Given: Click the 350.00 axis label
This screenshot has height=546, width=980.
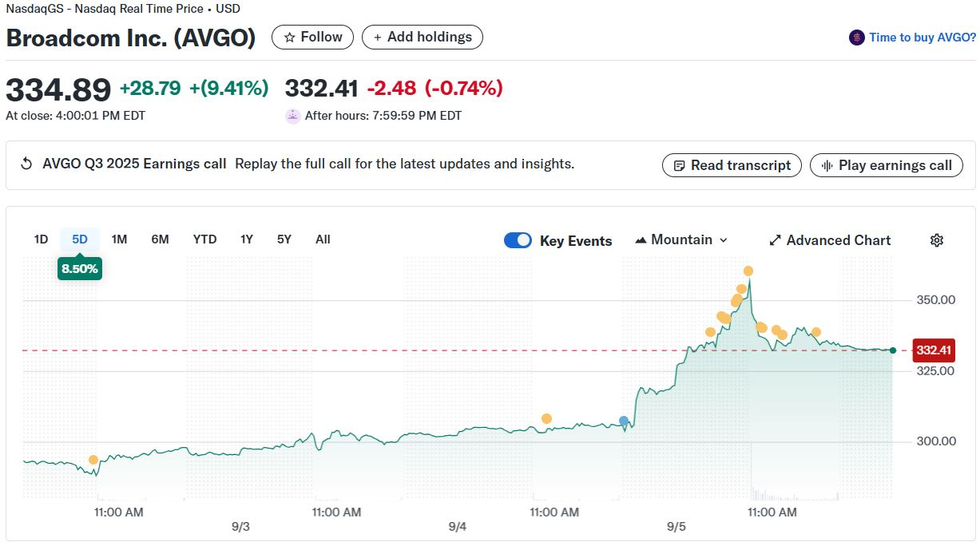Looking at the screenshot, I should point(936,300).
